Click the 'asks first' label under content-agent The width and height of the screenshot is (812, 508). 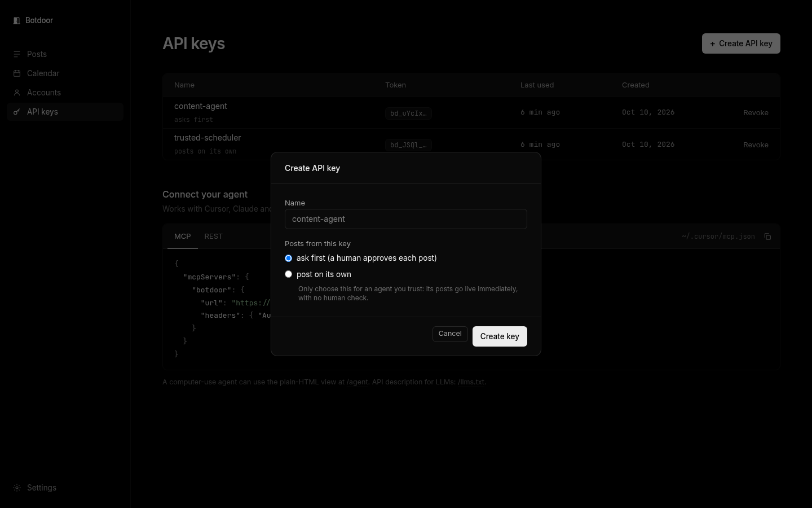[x=193, y=120]
